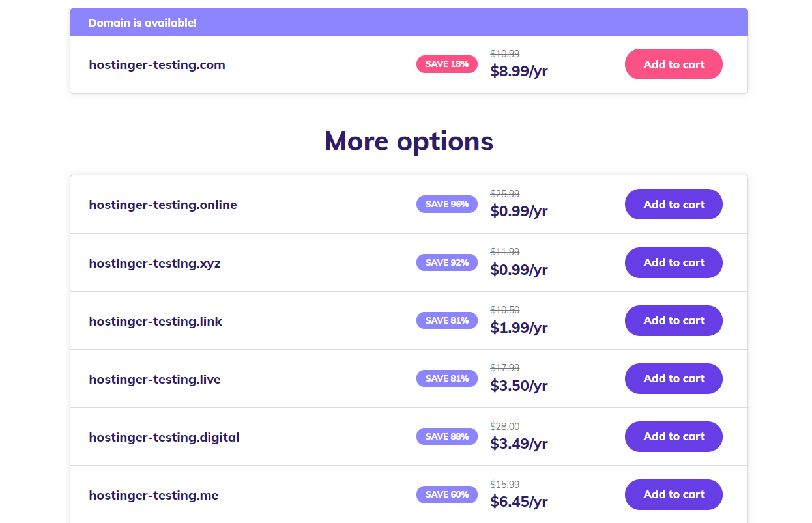Click the pink SAVE 18% badge
The height and width of the screenshot is (523, 812).
point(446,64)
